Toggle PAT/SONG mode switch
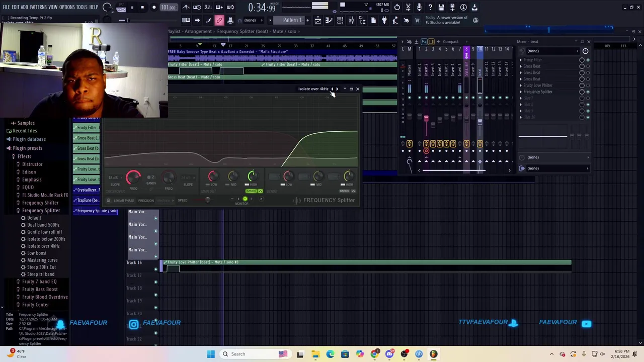 pyautogui.click(x=121, y=8)
